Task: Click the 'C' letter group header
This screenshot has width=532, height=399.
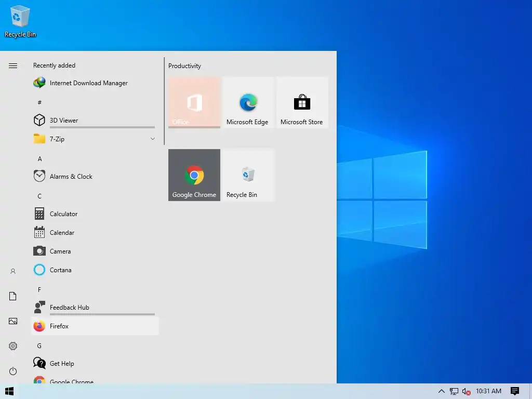Action: click(39, 196)
